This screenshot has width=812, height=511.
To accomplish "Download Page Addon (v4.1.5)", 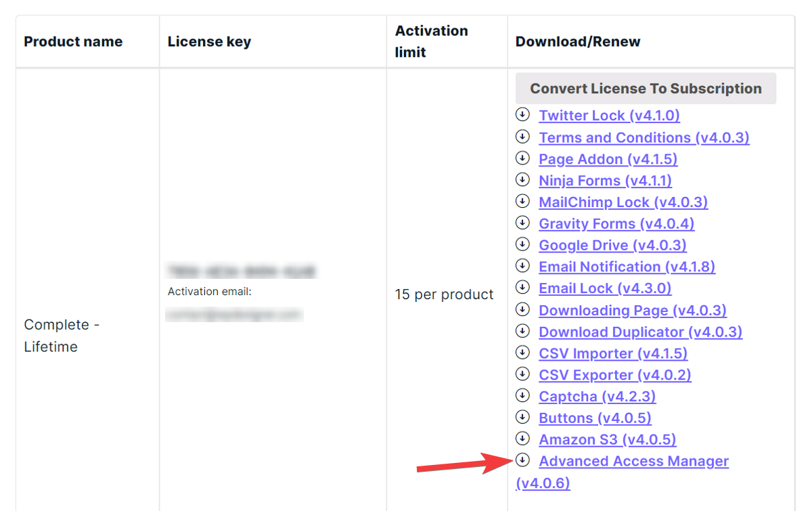I will pos(608,159).
